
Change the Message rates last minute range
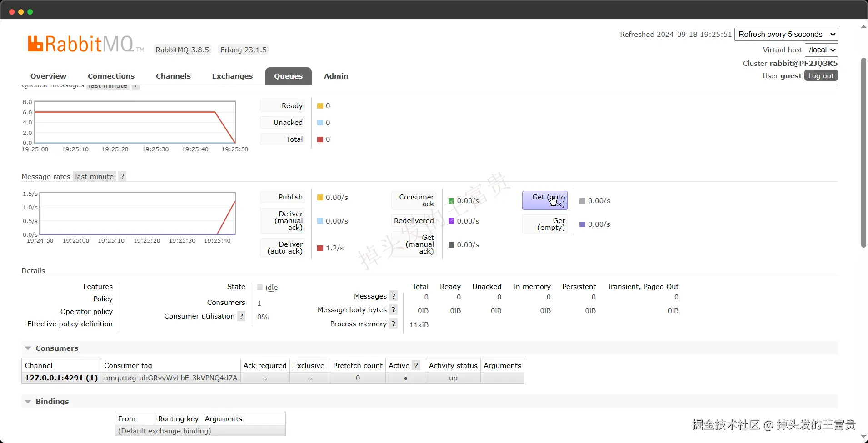tap(94, 177)
